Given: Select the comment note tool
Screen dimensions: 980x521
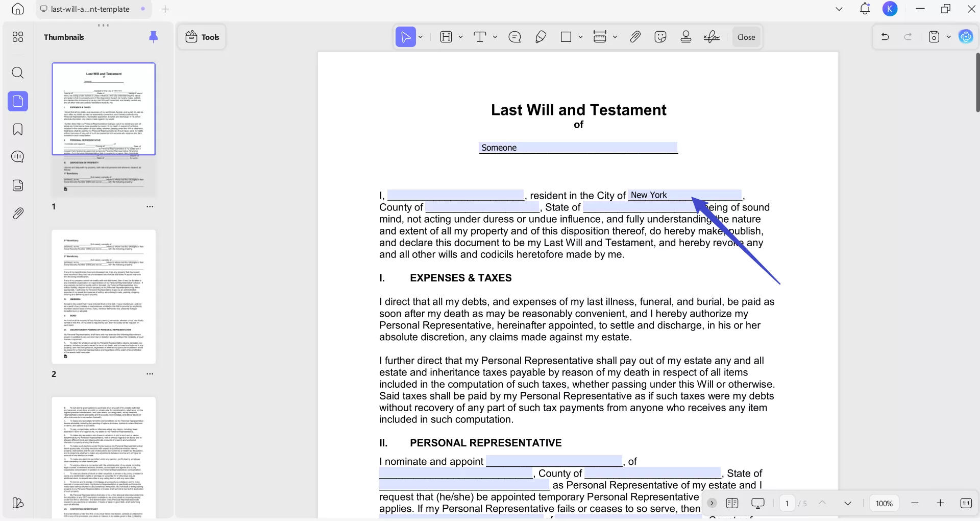Looking at the screenshot, I should pos(514,37).
